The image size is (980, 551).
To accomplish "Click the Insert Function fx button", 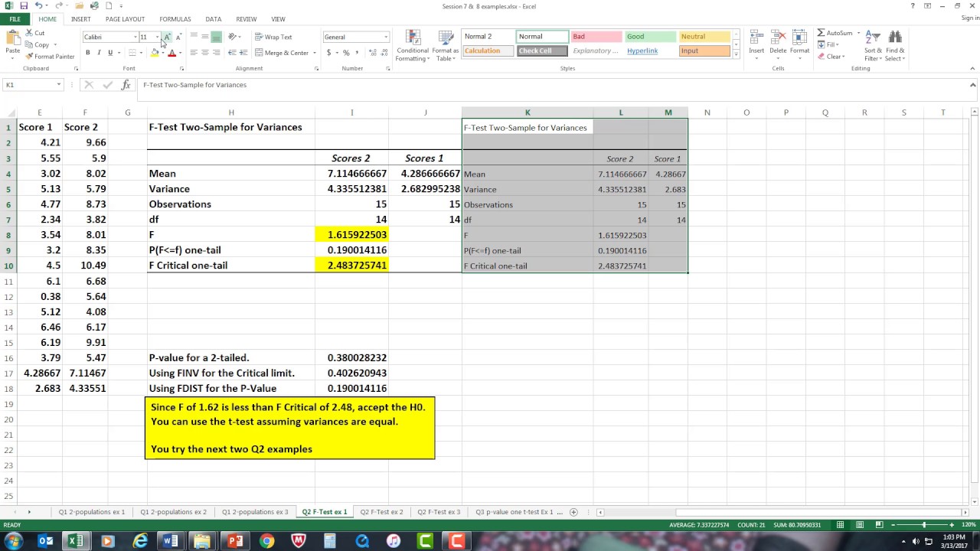I will (x=126, y=85).
